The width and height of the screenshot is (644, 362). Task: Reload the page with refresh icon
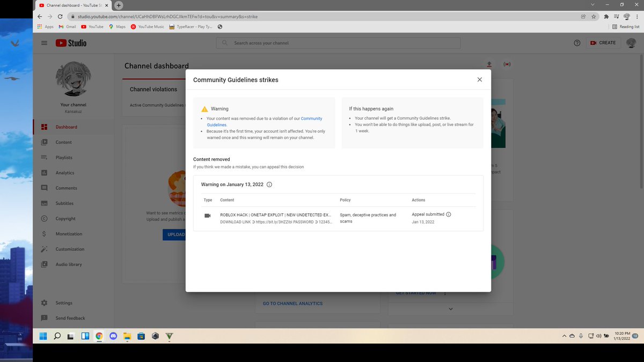coord(60,17)
